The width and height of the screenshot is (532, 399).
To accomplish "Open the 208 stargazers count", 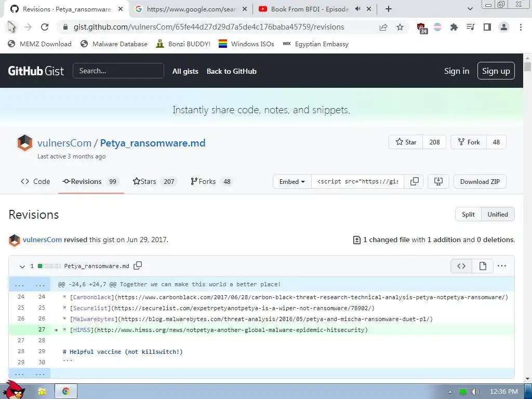I will pos(435,142).
